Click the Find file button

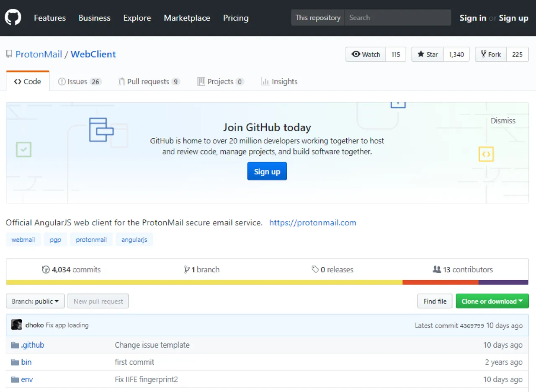click(x=435, y=301)
